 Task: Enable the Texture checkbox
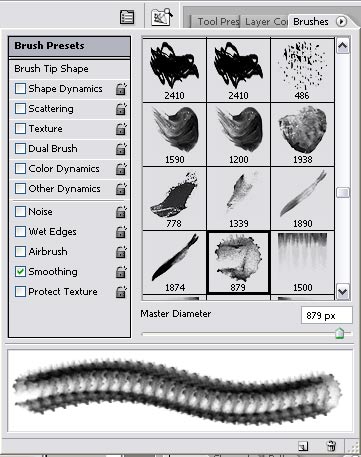[20, 129]
